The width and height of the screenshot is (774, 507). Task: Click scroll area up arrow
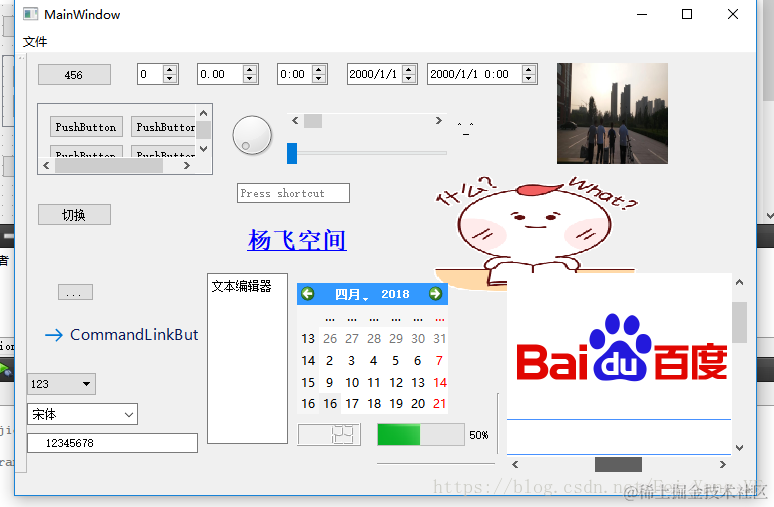(203, 113)
